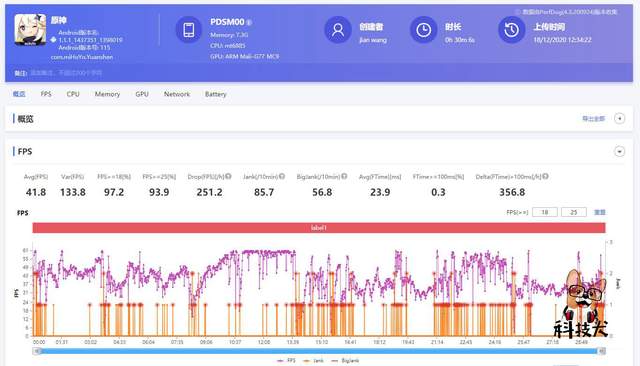The width and height of the screenshot is (640, 366).
Task: Click the clock duration icon
Action: 423,30
